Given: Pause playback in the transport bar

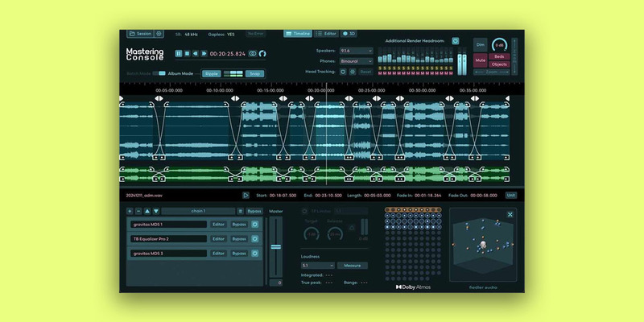Looking at the screenshot, I should tap(179, 54).
